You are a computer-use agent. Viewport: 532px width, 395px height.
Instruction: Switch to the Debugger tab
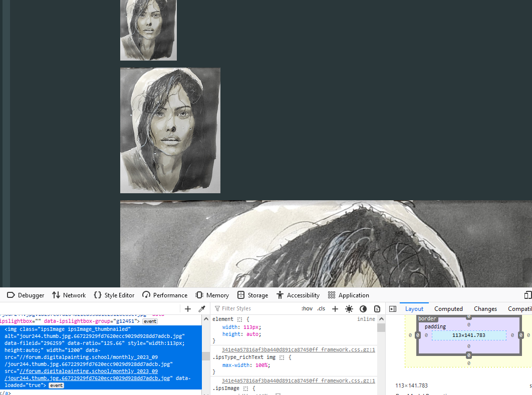point(26,295)
